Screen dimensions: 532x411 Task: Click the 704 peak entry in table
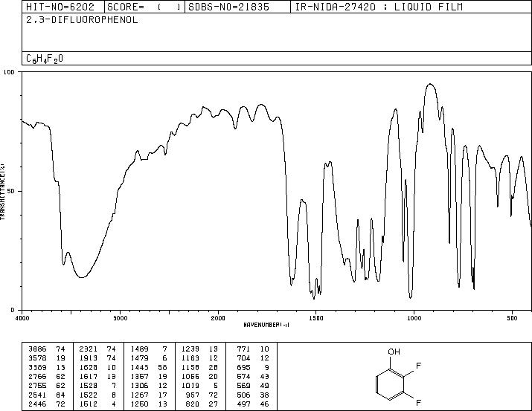tap(253, 358)
